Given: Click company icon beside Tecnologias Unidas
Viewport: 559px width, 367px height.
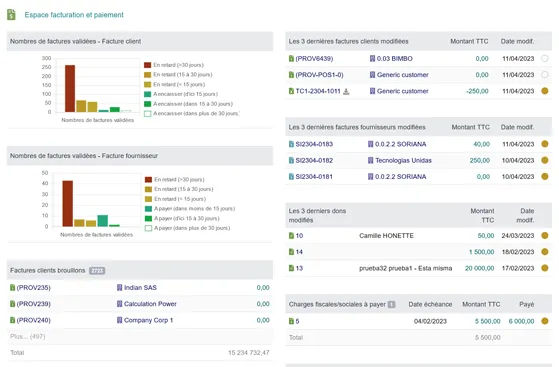Looking at the screenshot, I should point(370,160).
